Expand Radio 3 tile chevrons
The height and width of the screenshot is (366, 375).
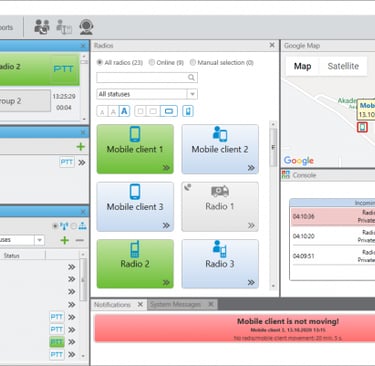click(251, 283)
